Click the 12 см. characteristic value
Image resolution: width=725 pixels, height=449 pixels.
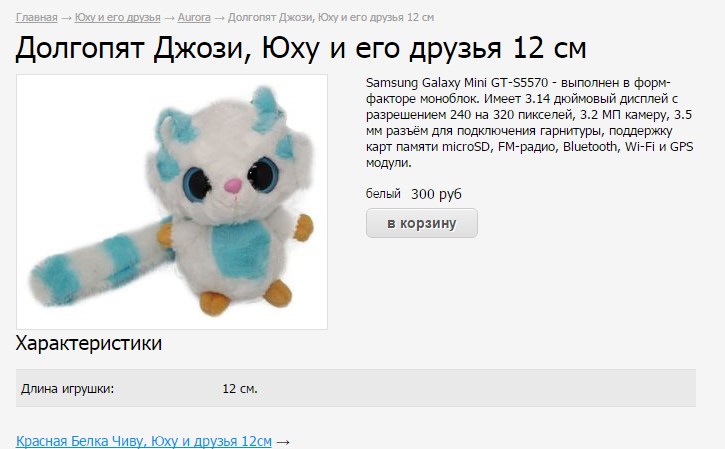(x=240, y=388)
